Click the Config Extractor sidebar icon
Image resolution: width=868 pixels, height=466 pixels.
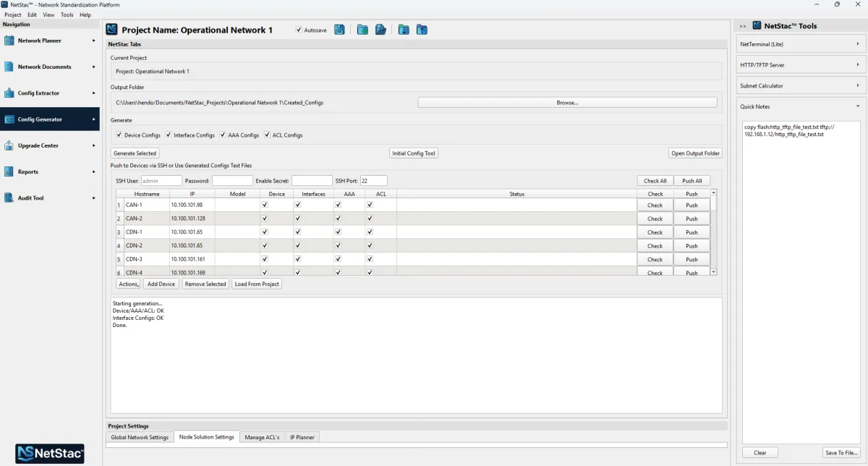(x=9, y=93)
